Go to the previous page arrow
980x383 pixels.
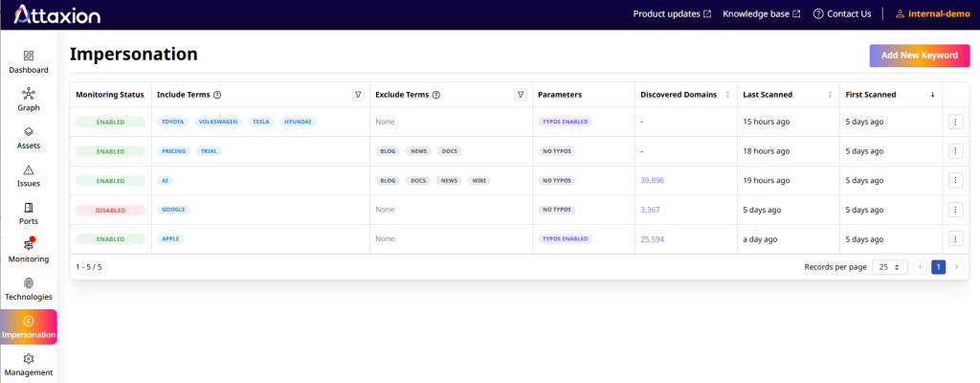tap(920, 267)
